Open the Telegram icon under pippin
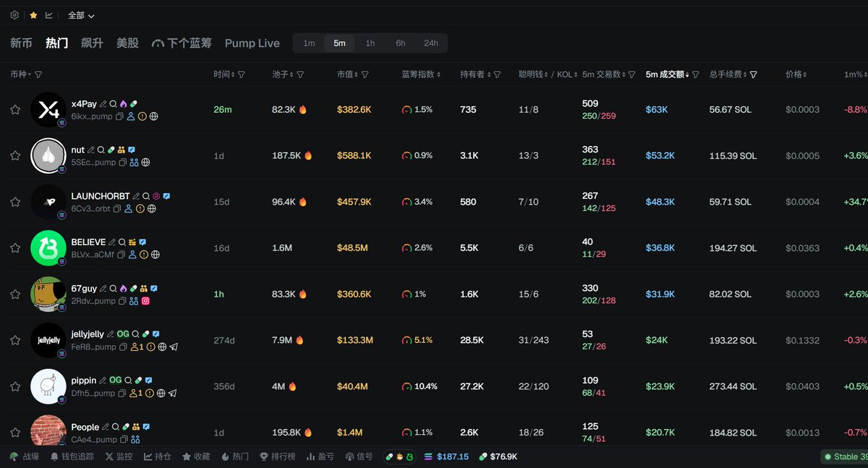The image size is (868, 468). coord(172,393)
